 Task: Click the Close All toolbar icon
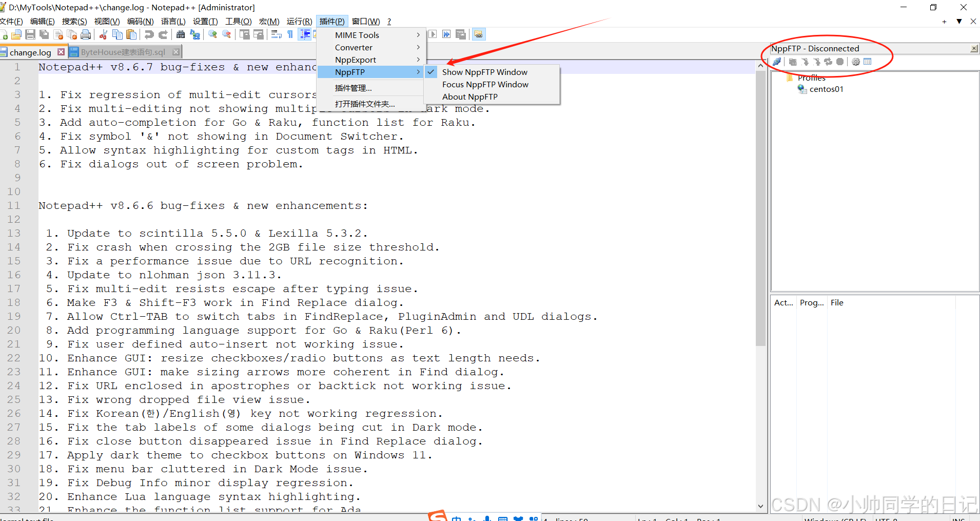[x=72, y=34]
